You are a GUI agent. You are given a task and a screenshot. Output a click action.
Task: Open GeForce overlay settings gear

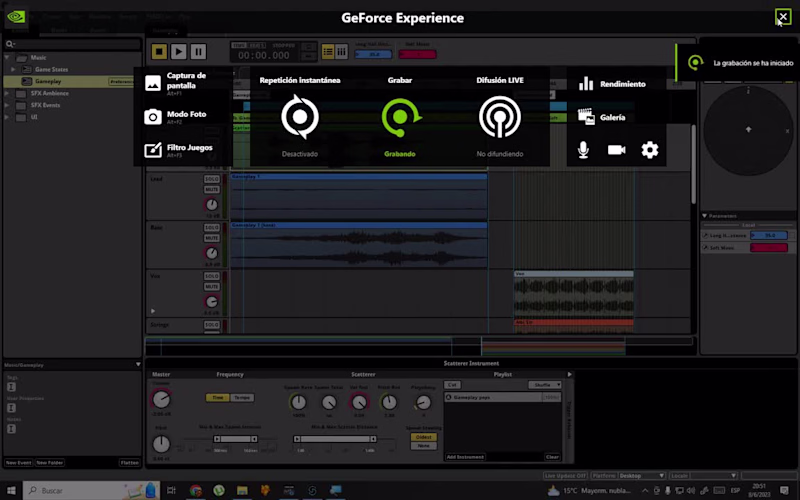tap(650, 150)
